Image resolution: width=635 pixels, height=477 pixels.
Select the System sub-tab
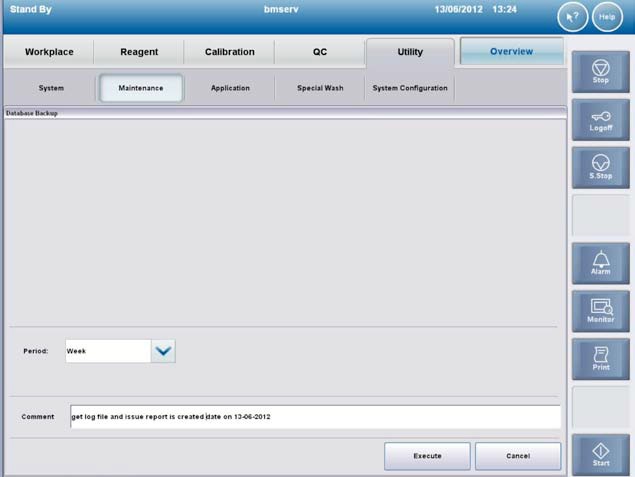tap(51, 88)
